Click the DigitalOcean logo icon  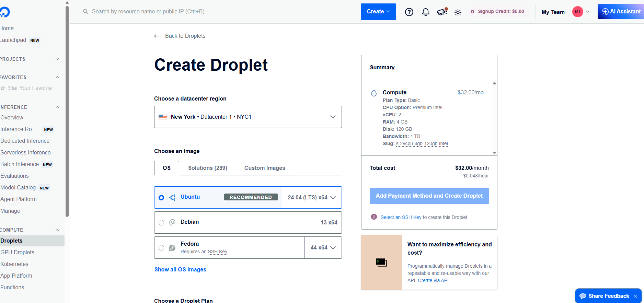5,12
